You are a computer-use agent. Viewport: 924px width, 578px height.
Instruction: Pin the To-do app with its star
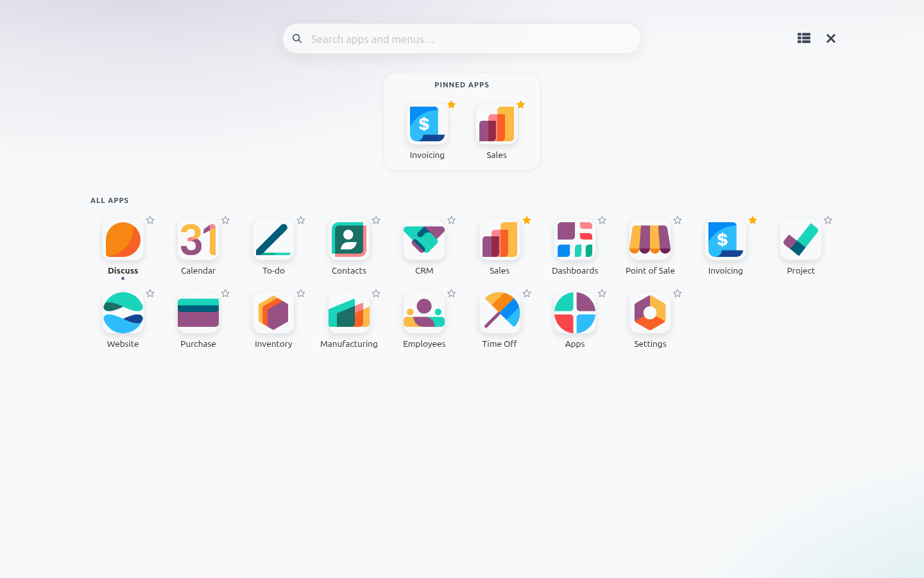click(301, 220)
